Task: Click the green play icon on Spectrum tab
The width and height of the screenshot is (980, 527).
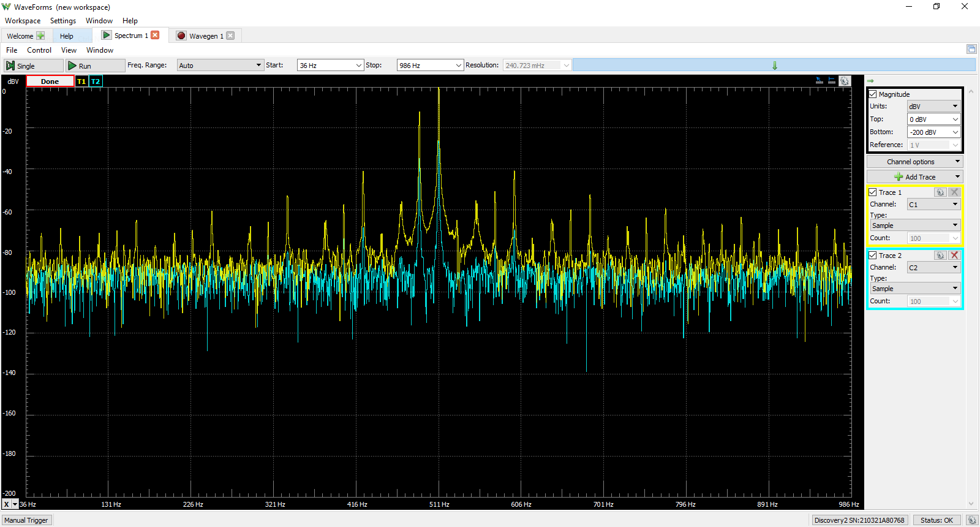Action: 107,36
